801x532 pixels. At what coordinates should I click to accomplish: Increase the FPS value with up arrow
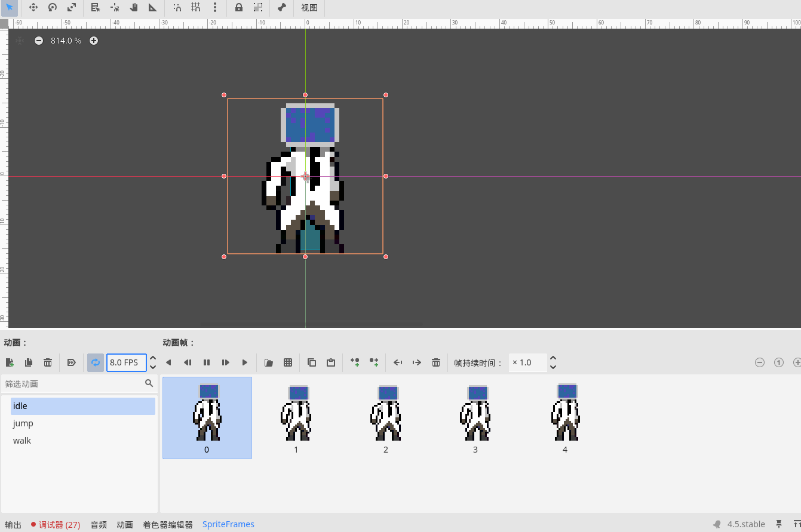click(x=153, y=358)
